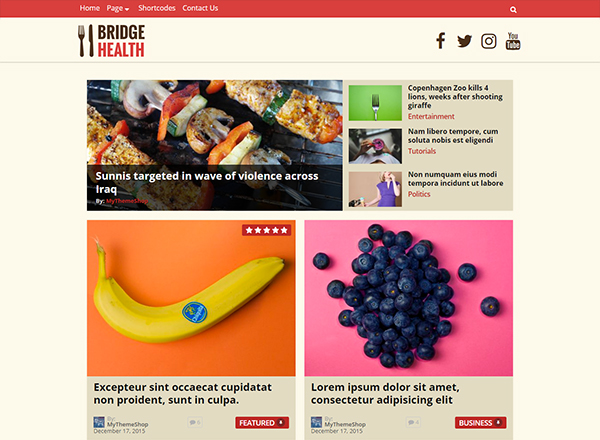Open the blueberries post image
This screenshot has height=440, width=600.
[x=408, y=298]
